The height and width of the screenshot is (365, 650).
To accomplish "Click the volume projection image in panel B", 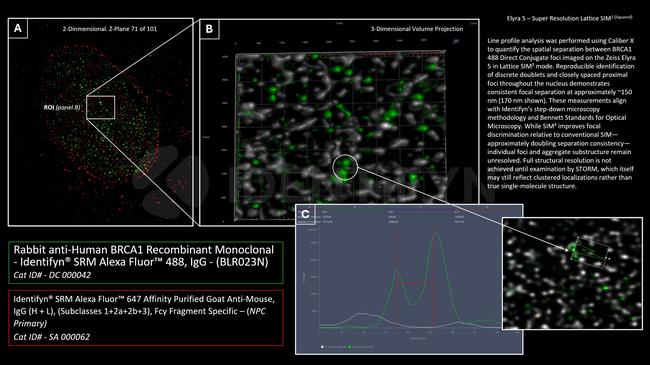I will point(340,135).
